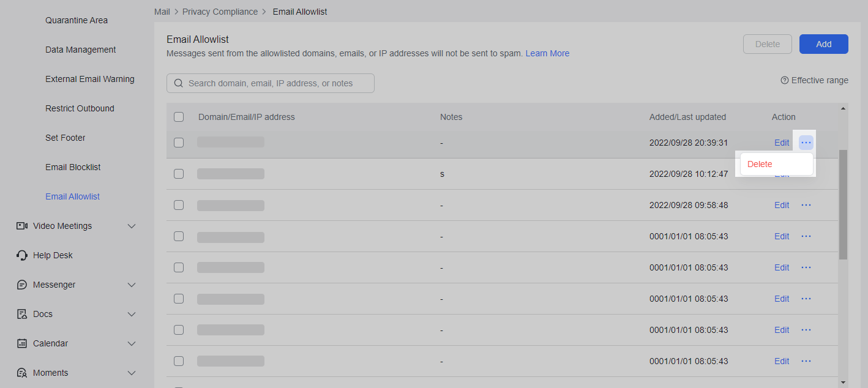The height and width of the screenshot is (388, 868).
Task: Select Delete from the open context menu
Action: (x=760, y=164)
